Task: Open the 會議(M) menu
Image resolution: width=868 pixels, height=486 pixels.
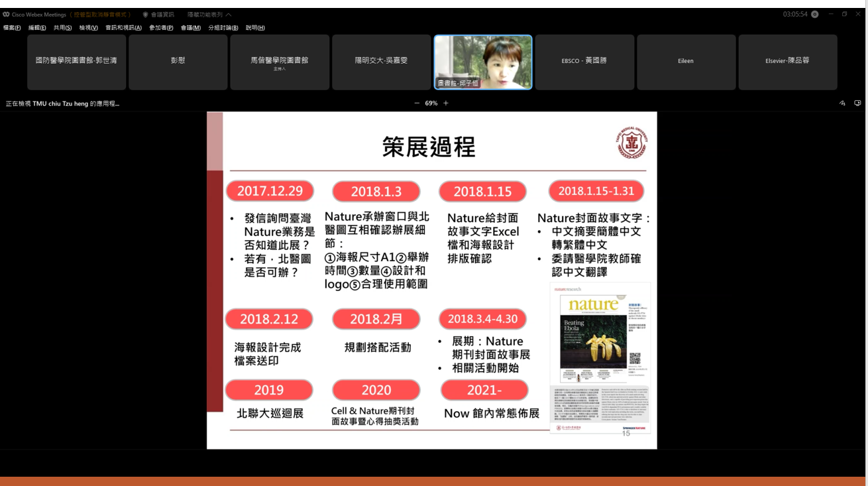Action: pos(191,28)
